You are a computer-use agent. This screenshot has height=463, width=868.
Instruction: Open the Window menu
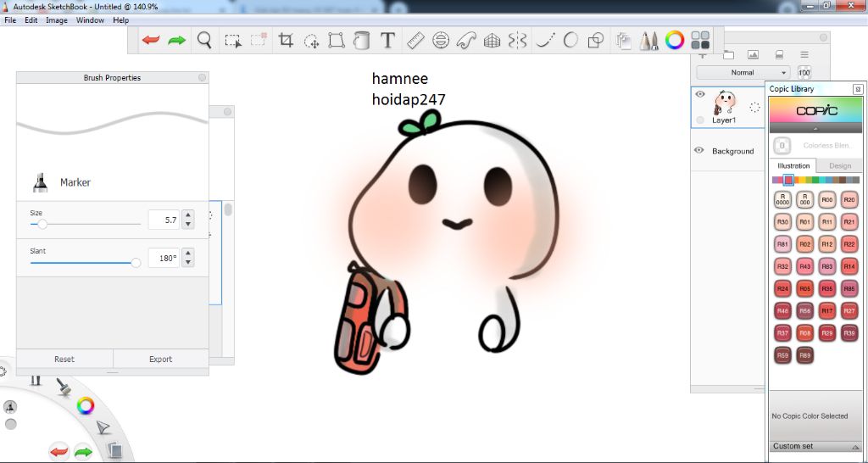click(x=90, y=20)
